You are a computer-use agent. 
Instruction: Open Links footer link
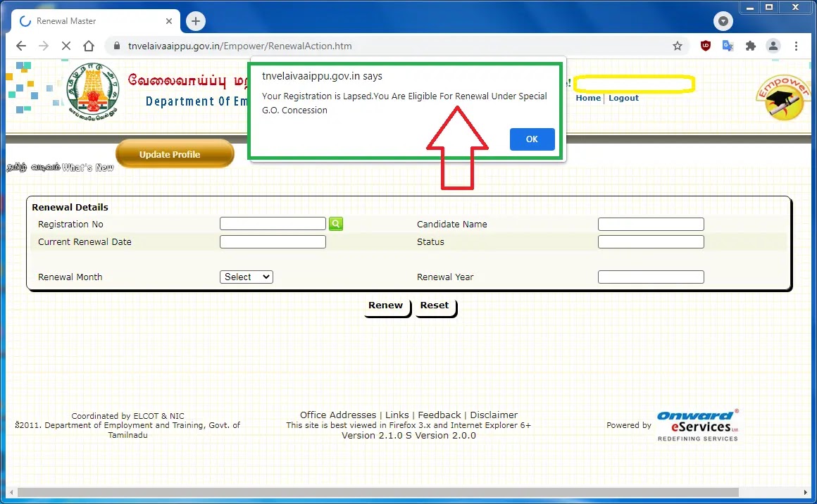coord(397,415)
